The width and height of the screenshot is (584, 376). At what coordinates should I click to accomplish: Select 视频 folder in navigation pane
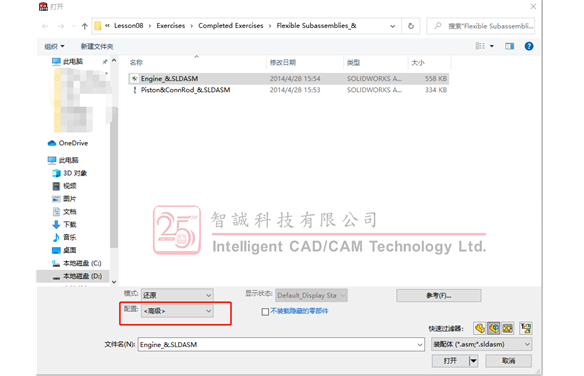[64, 186]
